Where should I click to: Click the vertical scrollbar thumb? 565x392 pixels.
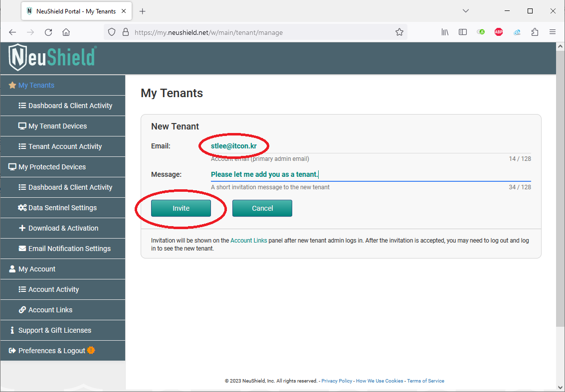click(x=561, y=189)
